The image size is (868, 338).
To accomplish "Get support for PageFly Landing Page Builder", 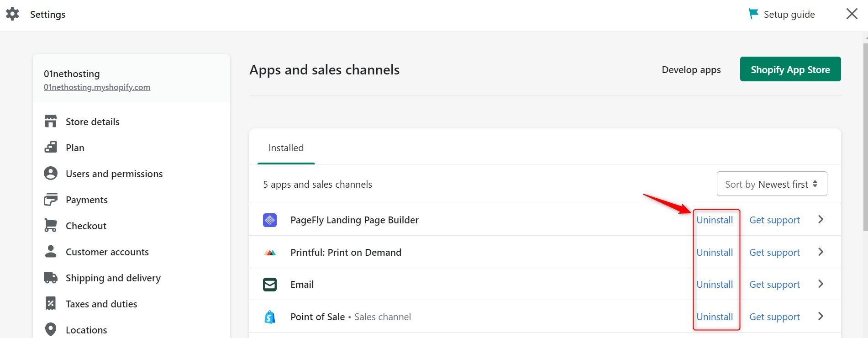I will pos(774,220).
